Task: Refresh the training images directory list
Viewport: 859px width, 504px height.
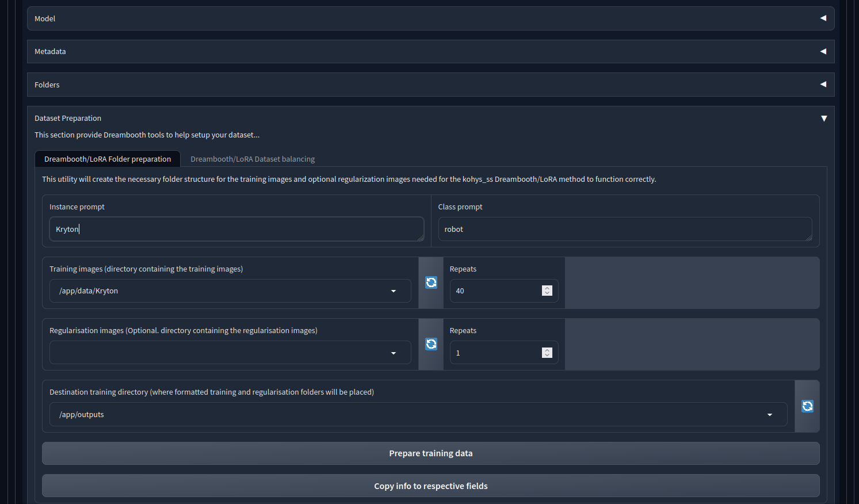Action: [x=431, y=282]
